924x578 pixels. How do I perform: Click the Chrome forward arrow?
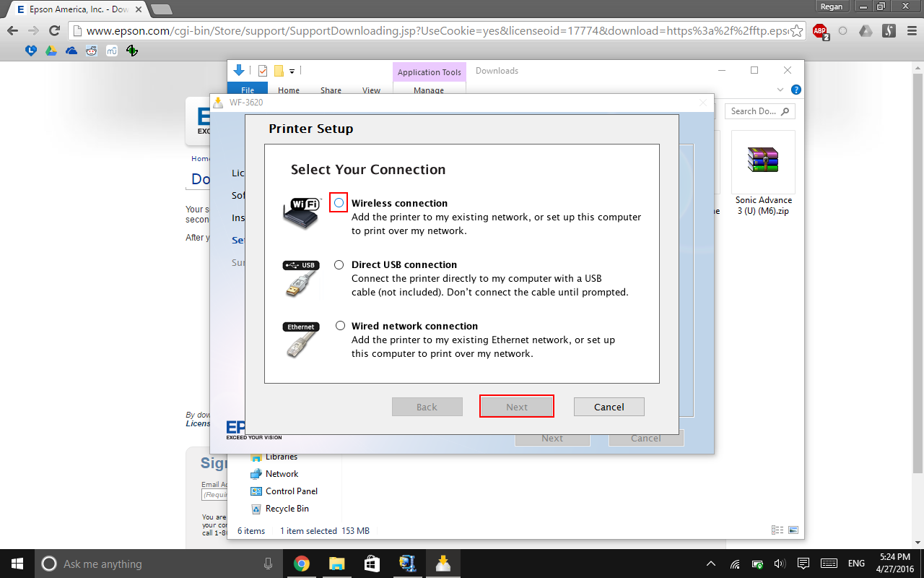coord(33,31)
